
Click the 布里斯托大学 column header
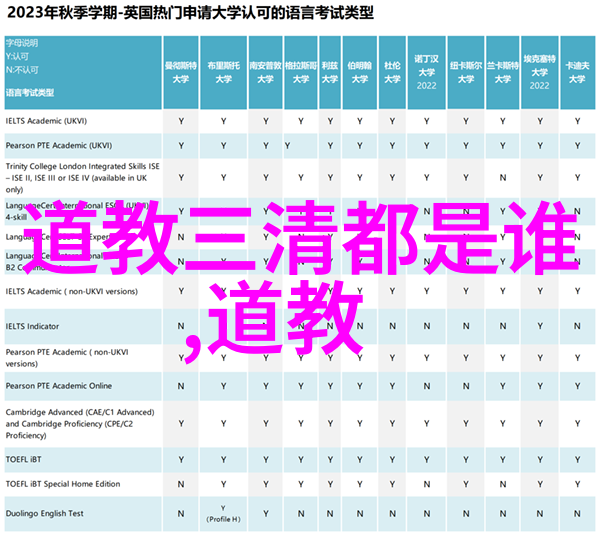pos(223,72)
